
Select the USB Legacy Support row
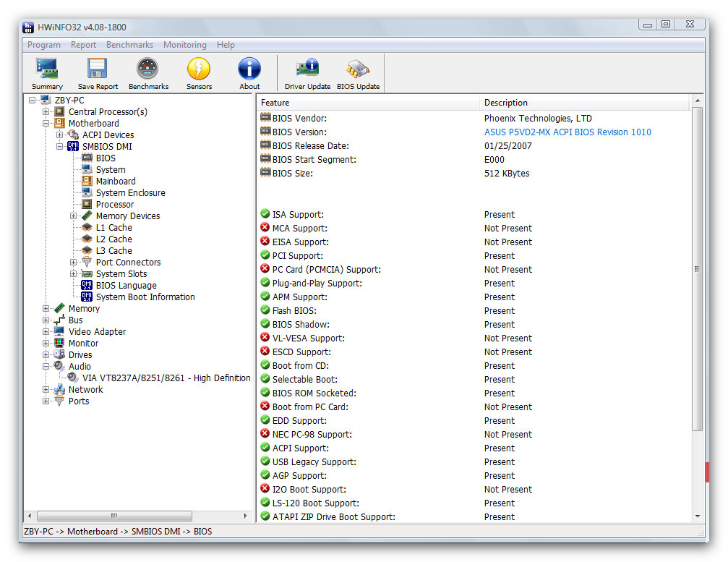[474, 461]
